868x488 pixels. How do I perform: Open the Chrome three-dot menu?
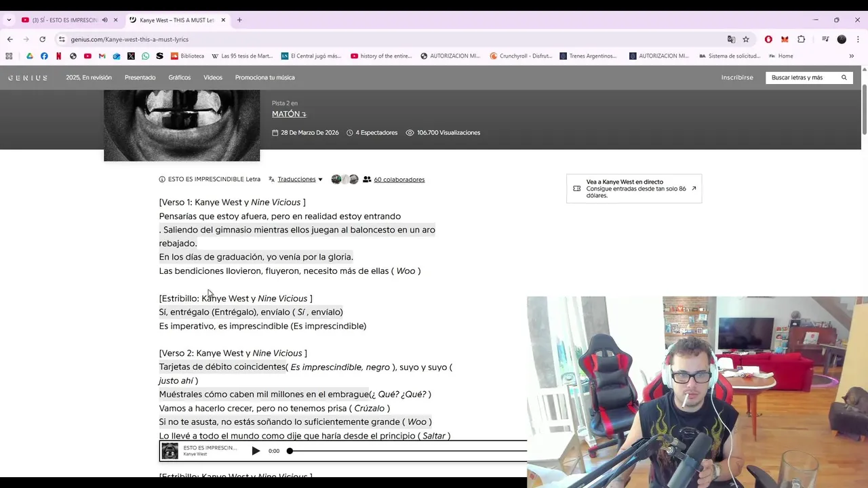tap(858, 39)
